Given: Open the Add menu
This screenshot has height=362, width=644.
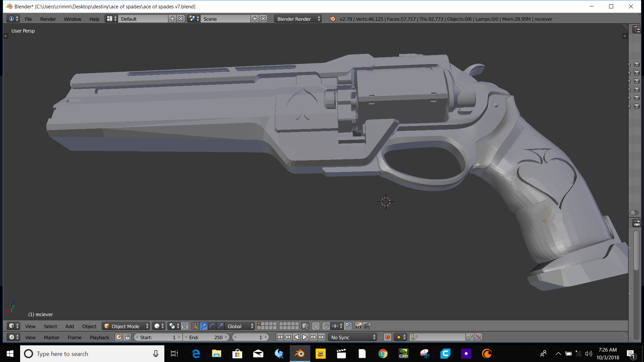Looking at the screenshot, I should [x=69, y=326].
